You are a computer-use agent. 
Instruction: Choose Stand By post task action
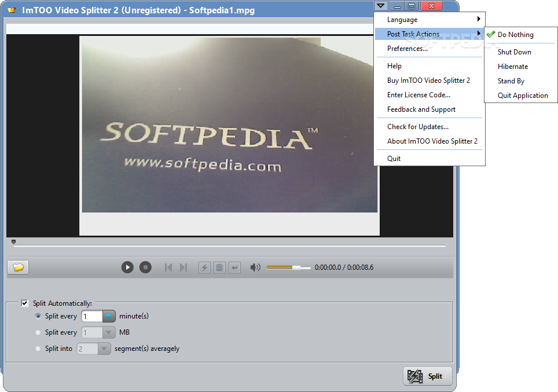point(520,81)
